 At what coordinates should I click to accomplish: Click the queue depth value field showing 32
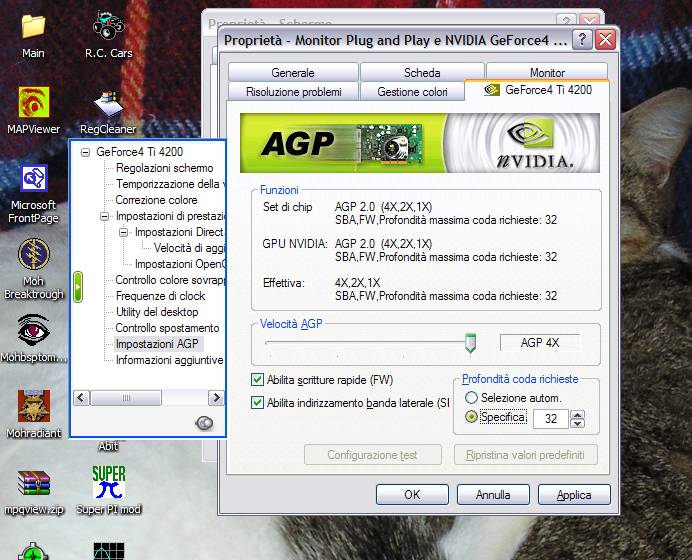[550, 419]
